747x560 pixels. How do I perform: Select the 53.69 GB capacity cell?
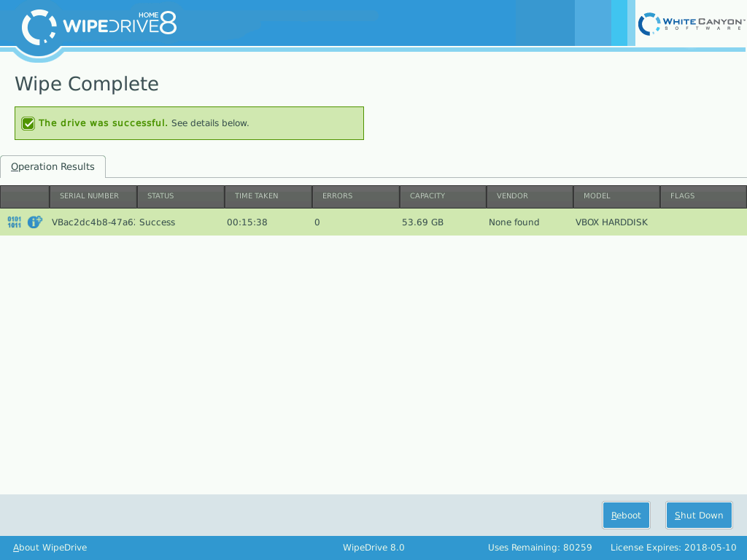pos(443,222)
